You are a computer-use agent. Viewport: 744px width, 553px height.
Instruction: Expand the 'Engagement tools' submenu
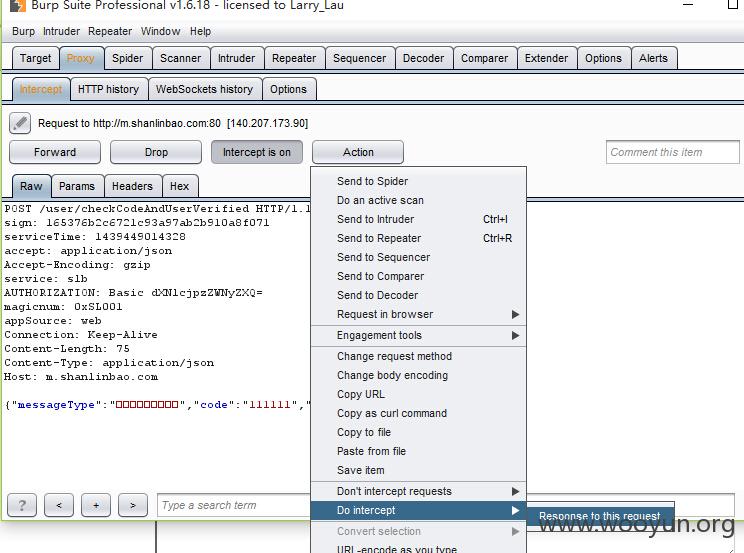(x=418, y=335)
